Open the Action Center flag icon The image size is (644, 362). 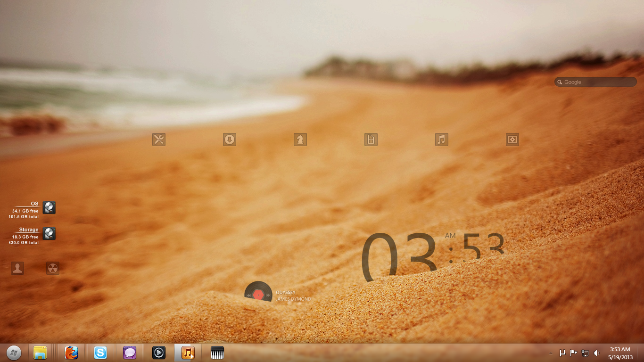coord(574,353)
